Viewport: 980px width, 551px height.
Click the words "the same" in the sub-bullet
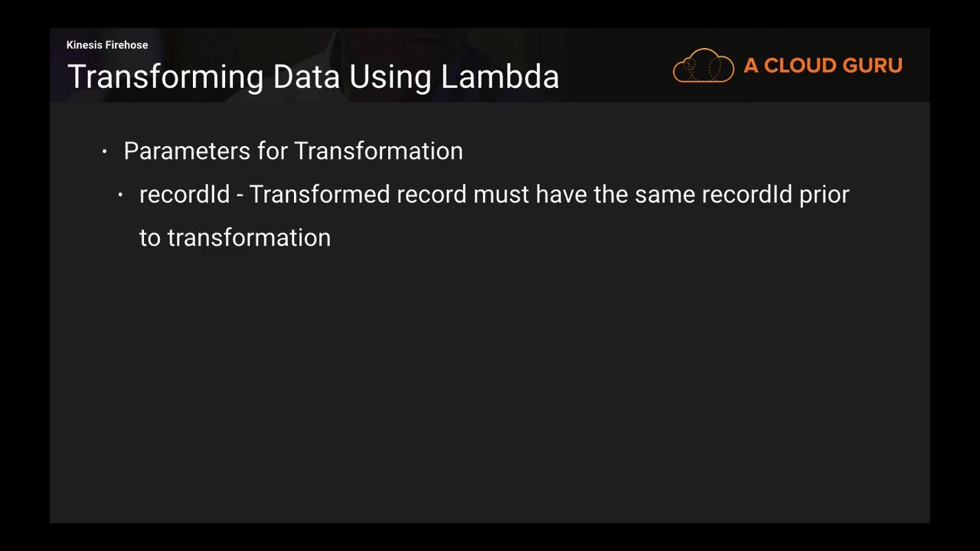point(644,194)
